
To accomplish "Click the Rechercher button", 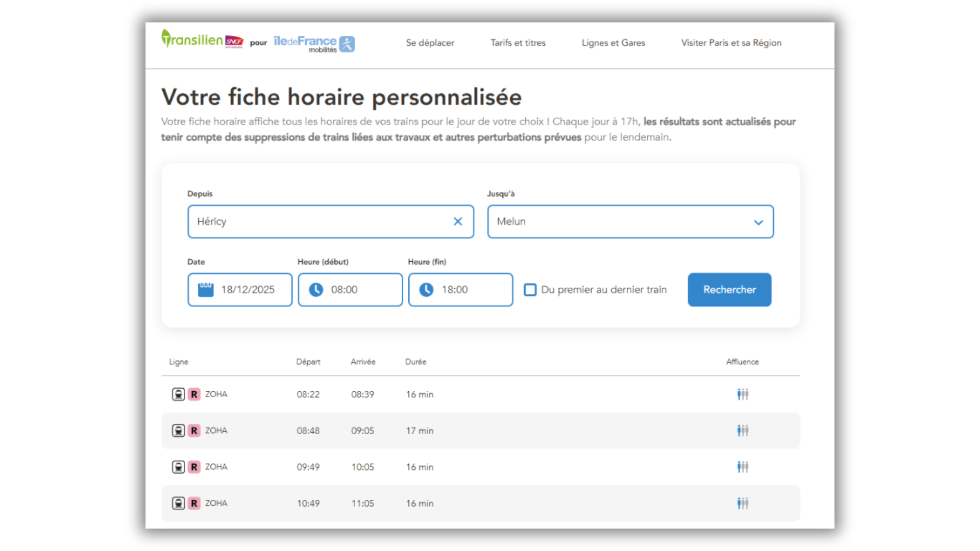I will click(729, 289).
